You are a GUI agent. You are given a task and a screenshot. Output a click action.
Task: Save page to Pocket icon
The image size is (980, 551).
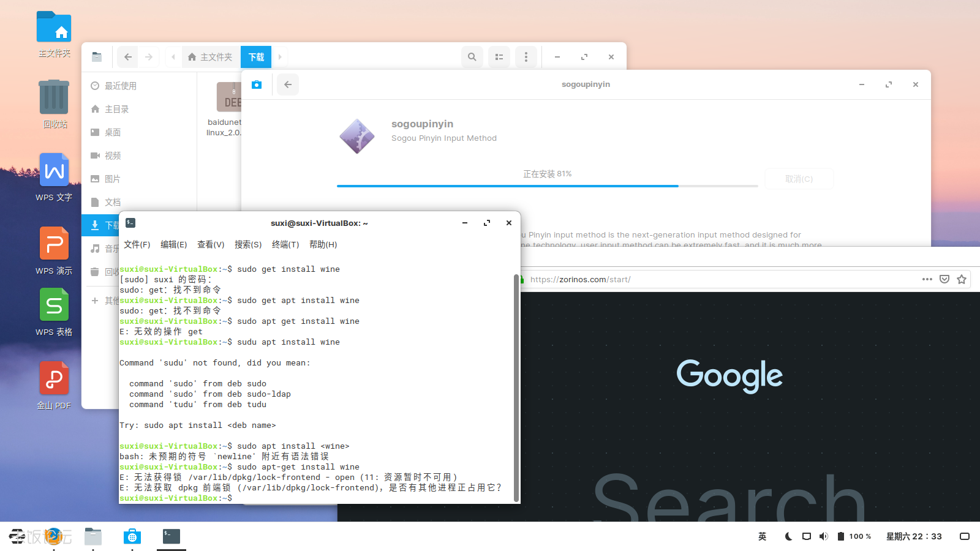pos(944,279)
